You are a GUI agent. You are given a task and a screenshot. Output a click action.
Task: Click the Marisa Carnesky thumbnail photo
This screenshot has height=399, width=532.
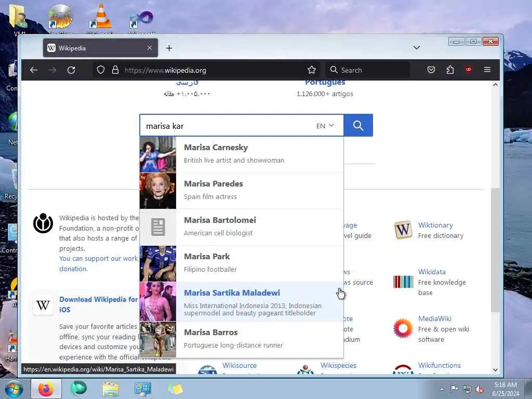(x=158, y=154)
